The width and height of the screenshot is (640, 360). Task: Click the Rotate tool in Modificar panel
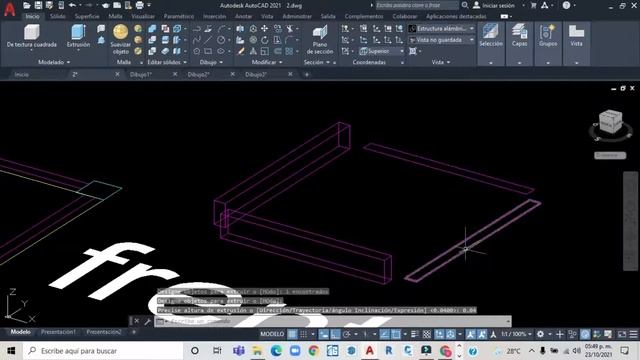[264, 40]
